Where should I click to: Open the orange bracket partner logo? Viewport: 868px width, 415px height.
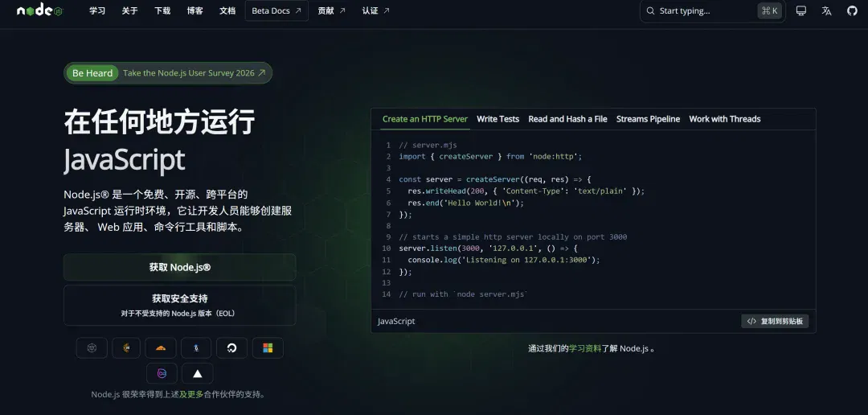coord(126,348)
